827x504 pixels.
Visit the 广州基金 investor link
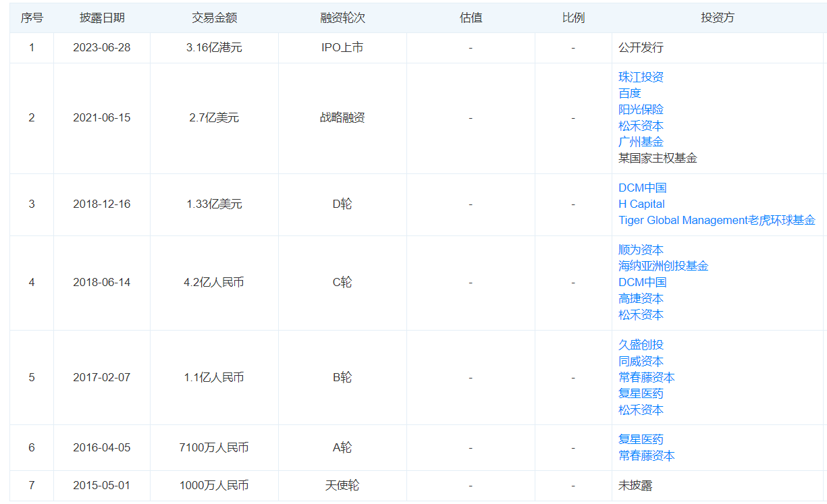[x=641, y=142]
